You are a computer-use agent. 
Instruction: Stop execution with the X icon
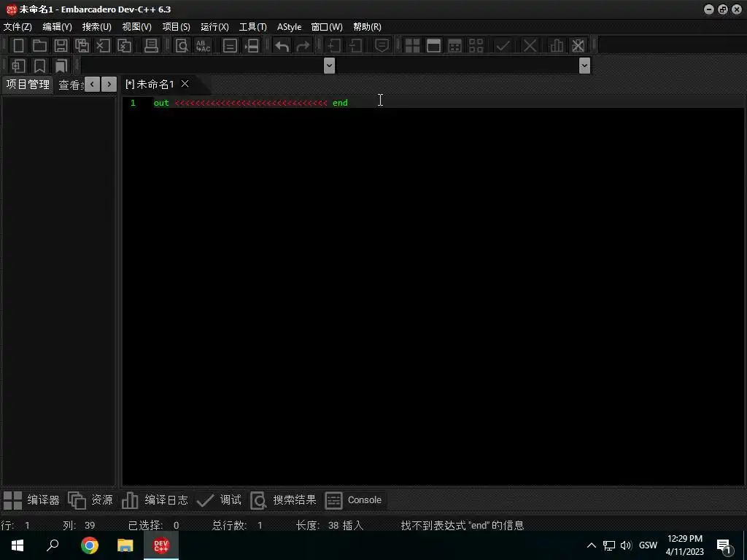coord(530,46)
